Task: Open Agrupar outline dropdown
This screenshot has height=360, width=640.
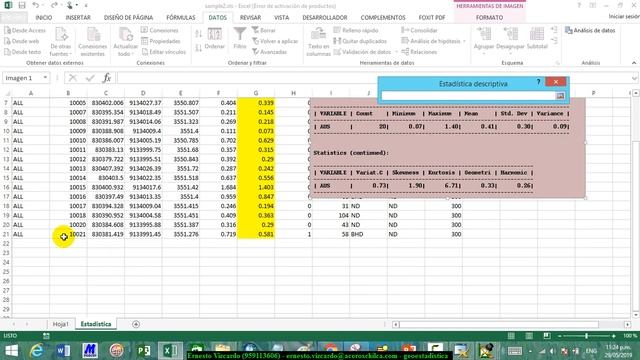Action: [x=484, y=41]
